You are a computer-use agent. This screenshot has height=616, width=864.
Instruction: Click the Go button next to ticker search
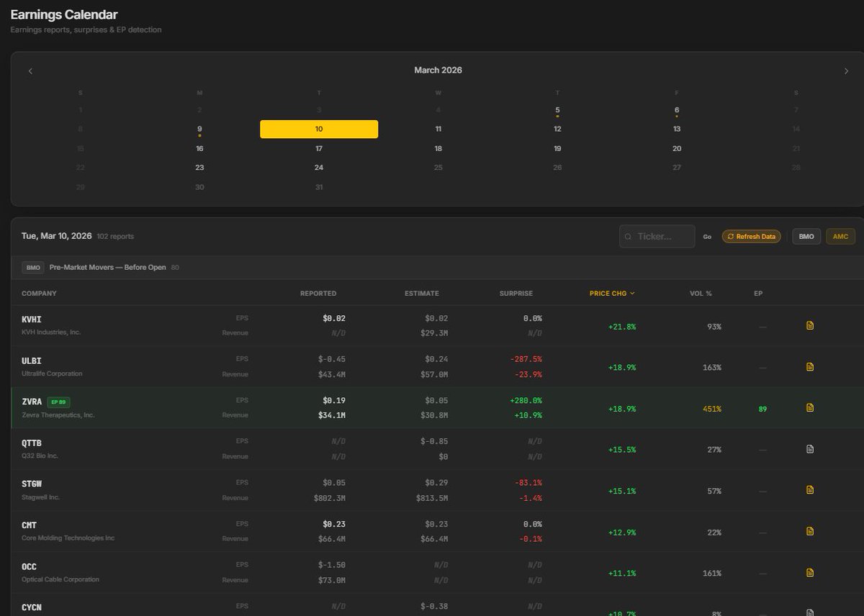click(x=707, y=236)
